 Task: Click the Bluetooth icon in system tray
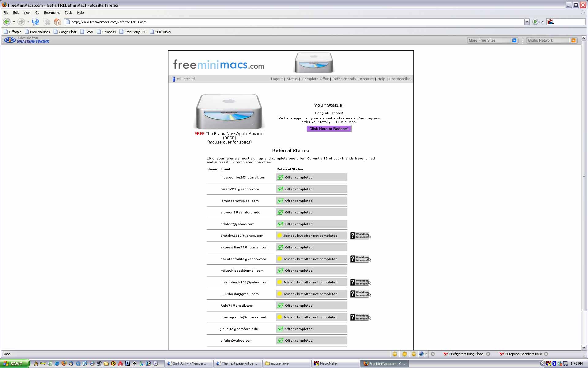[554, 363]
